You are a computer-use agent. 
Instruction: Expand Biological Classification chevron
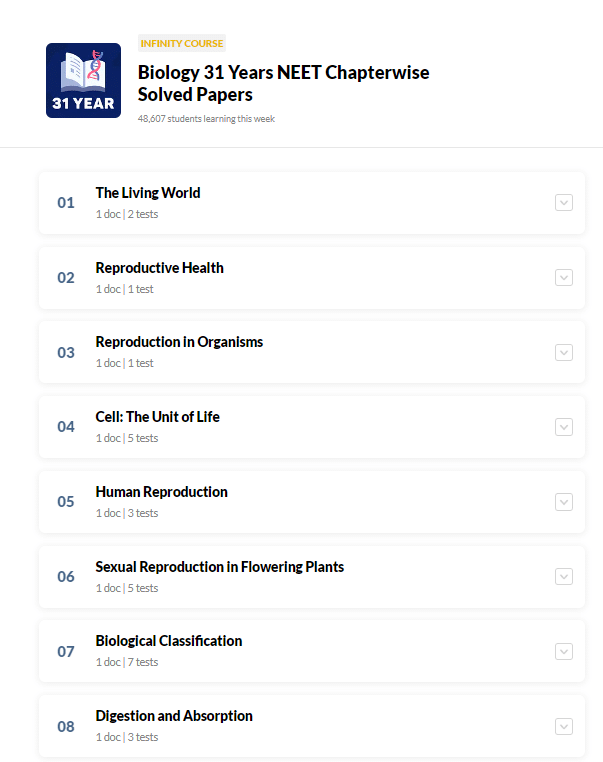(x=564, y=652)
